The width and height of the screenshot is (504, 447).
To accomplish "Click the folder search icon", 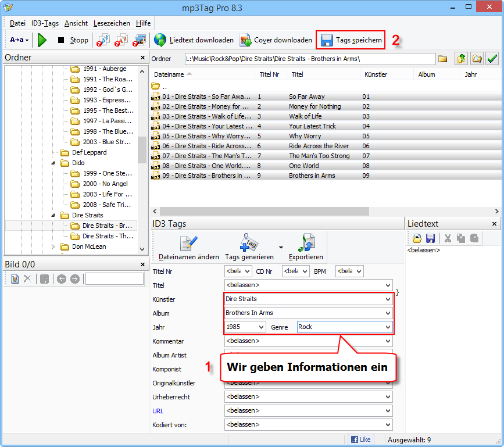I will [477, 59].
